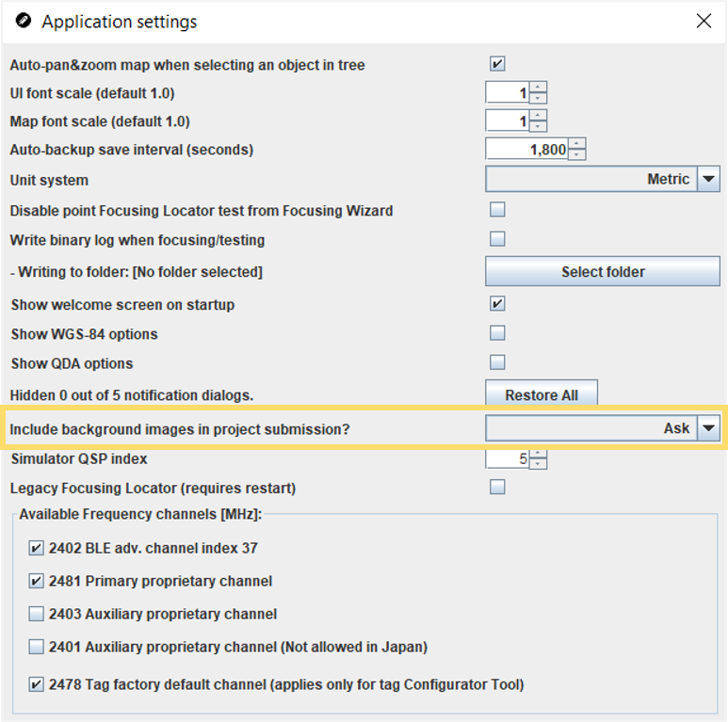
Task: Enable Legacy Focusing Locator checkbox
Action: coord(497,487)
